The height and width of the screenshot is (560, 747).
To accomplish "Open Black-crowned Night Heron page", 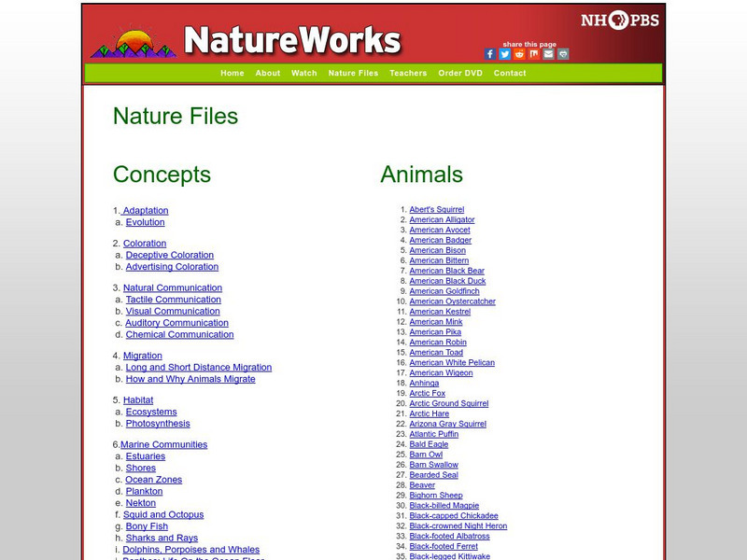I will (x=458, y=525).
